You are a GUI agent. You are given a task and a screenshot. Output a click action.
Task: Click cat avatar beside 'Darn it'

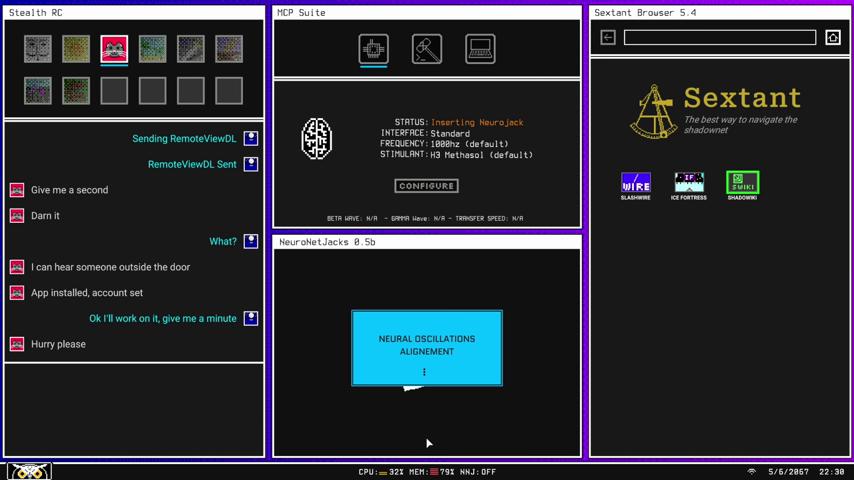(x=17, y=216)
